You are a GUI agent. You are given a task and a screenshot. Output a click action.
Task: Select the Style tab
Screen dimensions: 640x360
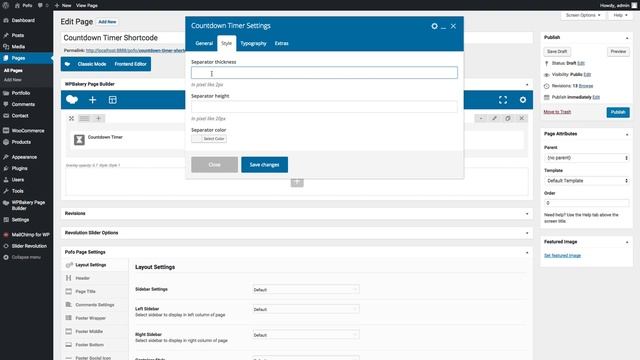point(227,43)
